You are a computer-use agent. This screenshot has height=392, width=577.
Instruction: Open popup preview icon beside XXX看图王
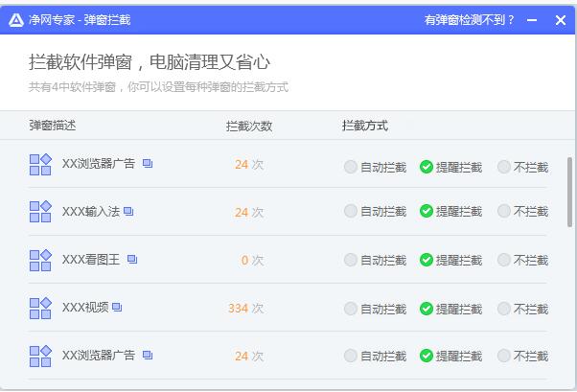click(x=132, y=260)
